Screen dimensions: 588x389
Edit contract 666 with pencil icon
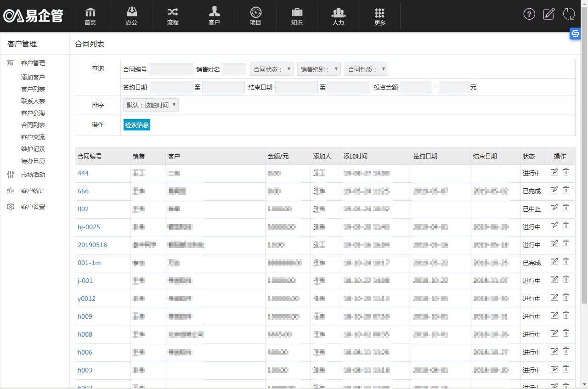tap(554, 190)
